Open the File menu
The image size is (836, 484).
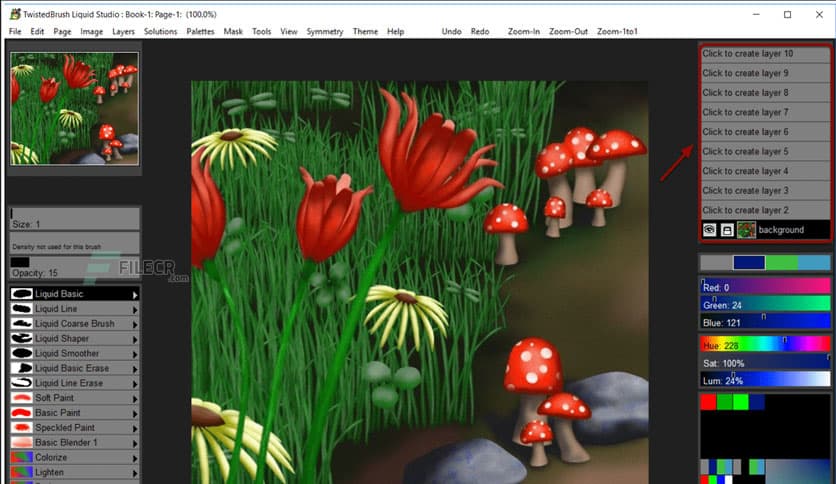[15, 31]
